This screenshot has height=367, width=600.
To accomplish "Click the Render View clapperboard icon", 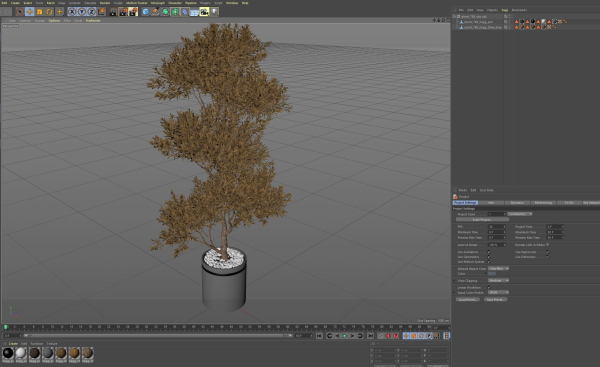I will point(113,12).
